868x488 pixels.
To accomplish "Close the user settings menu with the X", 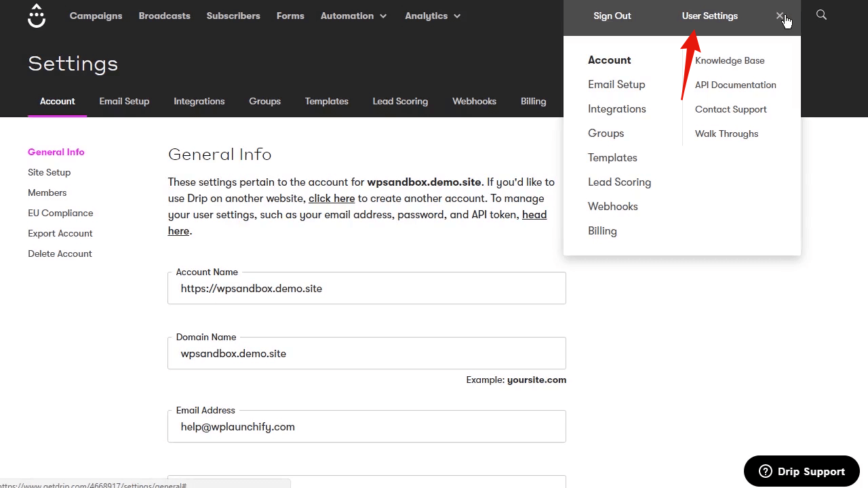I will 781,16.
